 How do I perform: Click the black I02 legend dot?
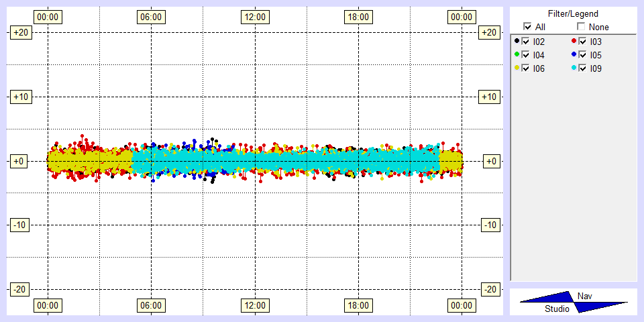click(517, 42)
